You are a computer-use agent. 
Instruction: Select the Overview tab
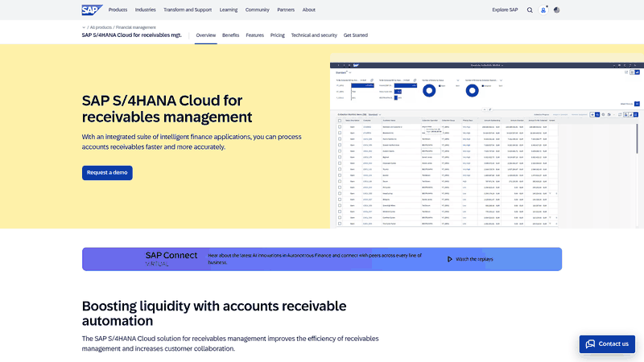(x=206, y=35)
